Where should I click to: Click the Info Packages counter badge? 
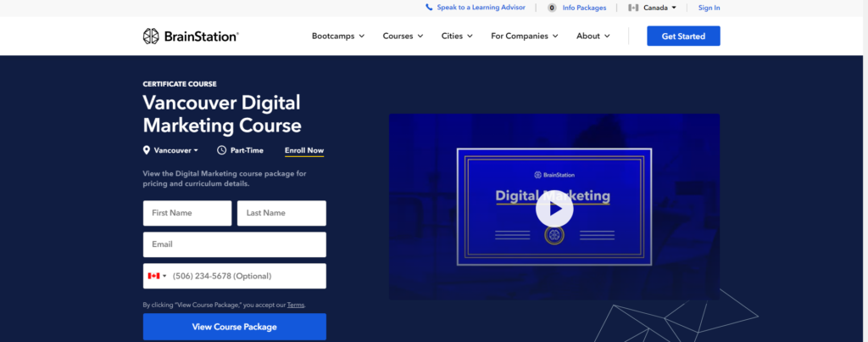(x=552, y=8)
